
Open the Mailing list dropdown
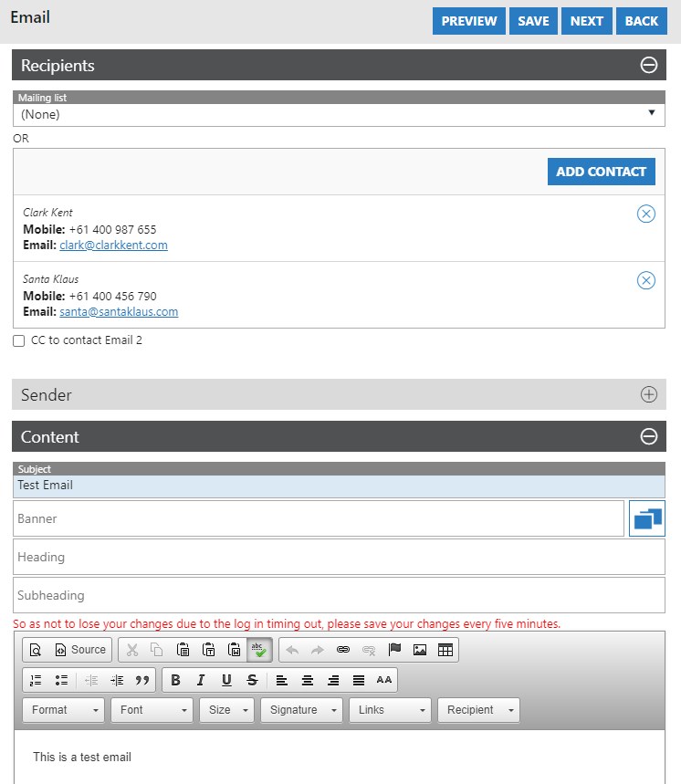tap(339, 115)
